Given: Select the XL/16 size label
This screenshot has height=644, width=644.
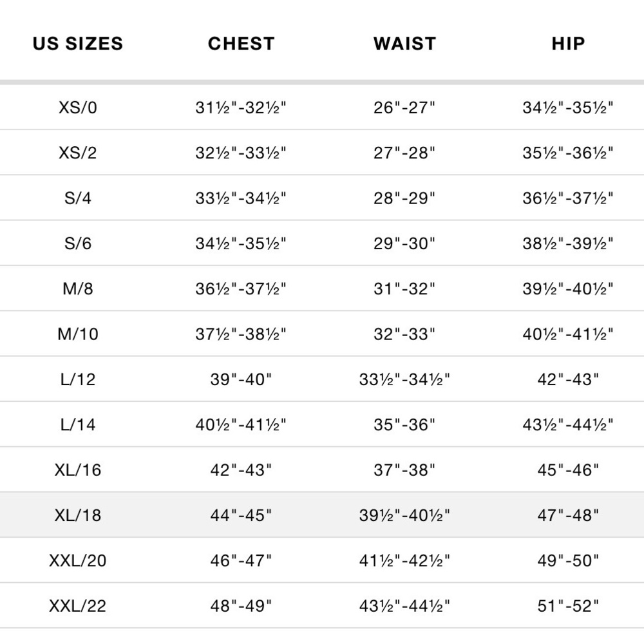Looking at the screenshot, I should point(78,470).
